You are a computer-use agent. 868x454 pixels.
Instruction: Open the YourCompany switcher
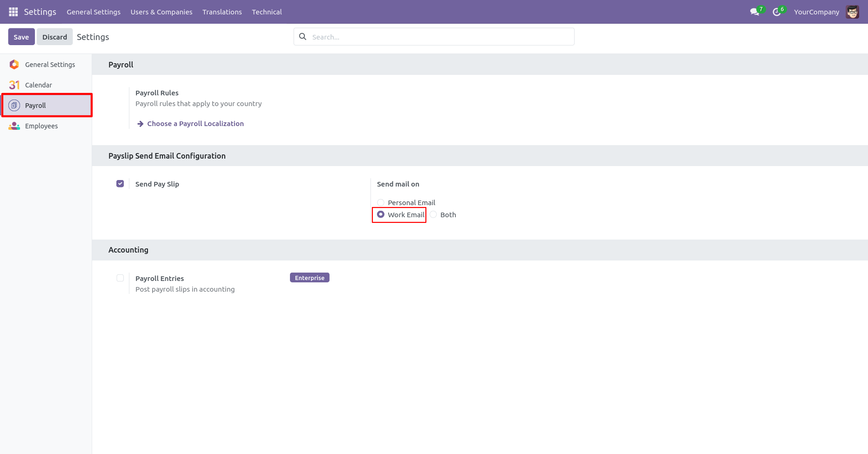point(816,12)
